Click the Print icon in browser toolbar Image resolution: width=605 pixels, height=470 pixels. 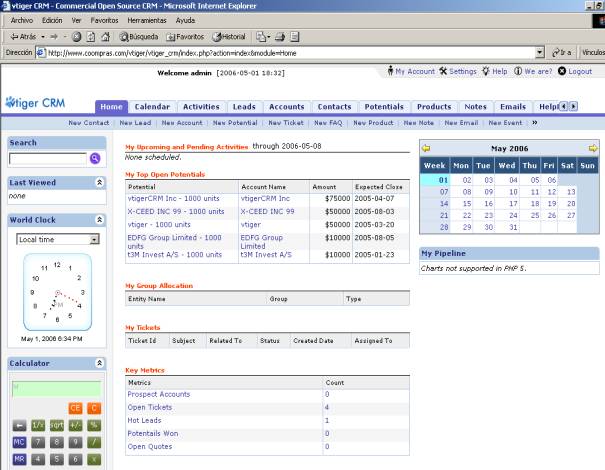pos(280,37)
